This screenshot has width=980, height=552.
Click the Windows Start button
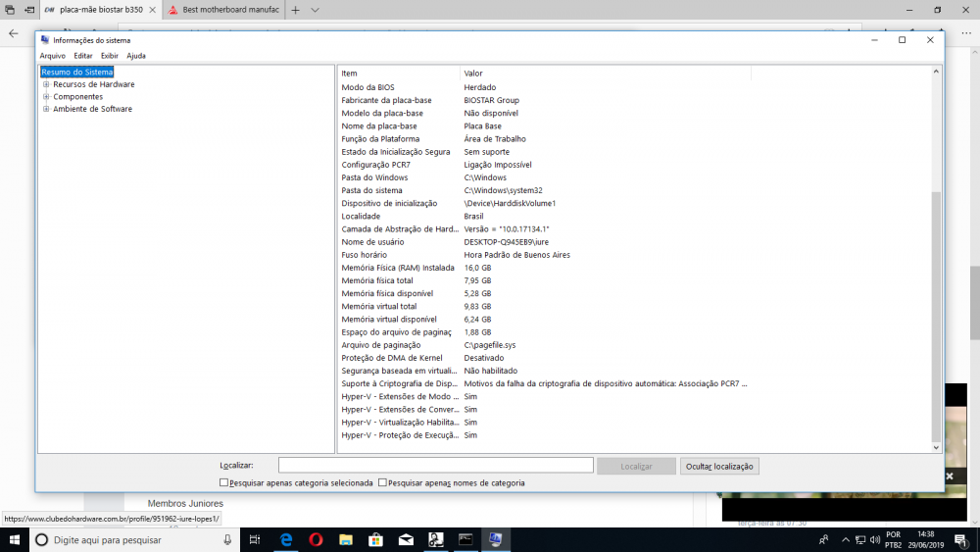pos(15,539)
